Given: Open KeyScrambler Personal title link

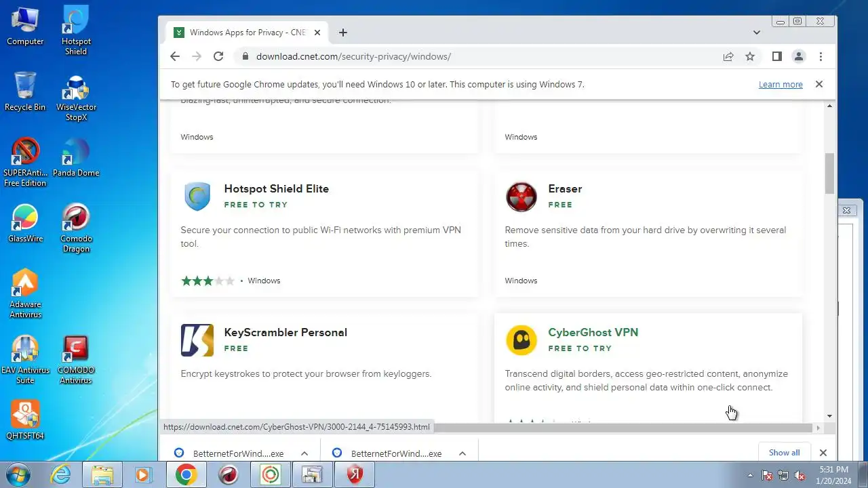Looking at the screenshot, I should (285, 332).
